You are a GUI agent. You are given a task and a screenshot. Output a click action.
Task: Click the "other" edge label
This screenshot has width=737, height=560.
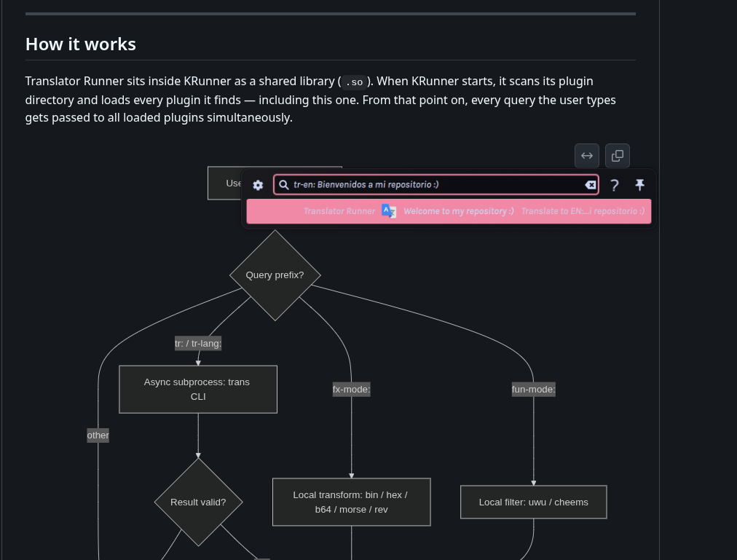pyautogui.click(x=98, y=435)
